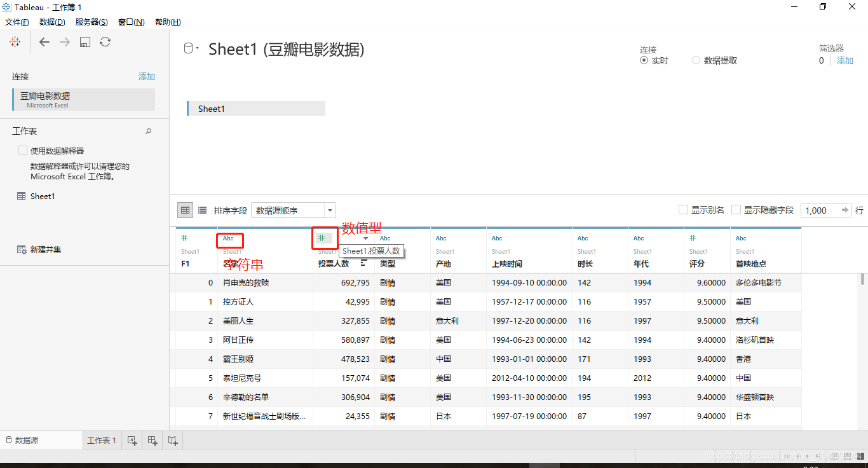Save the workbook with the disk icon
The image size is (868, 468).
tap(85, 42)
